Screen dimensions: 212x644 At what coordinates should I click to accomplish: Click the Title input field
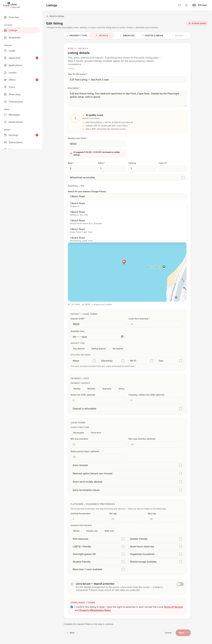(127, 80)
